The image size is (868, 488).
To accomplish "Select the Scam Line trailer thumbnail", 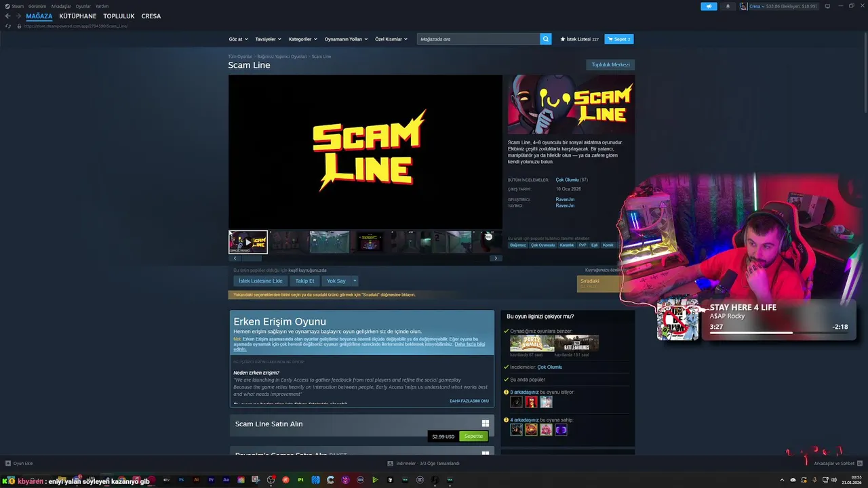I will pos(248,242).
